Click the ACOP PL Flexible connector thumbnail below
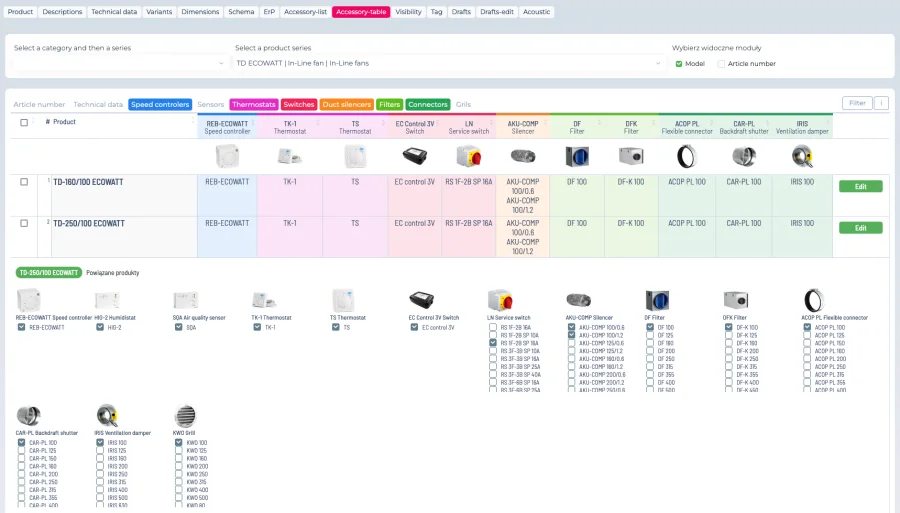This screenshot has height=513, width=900. click(x=813, y=300)
